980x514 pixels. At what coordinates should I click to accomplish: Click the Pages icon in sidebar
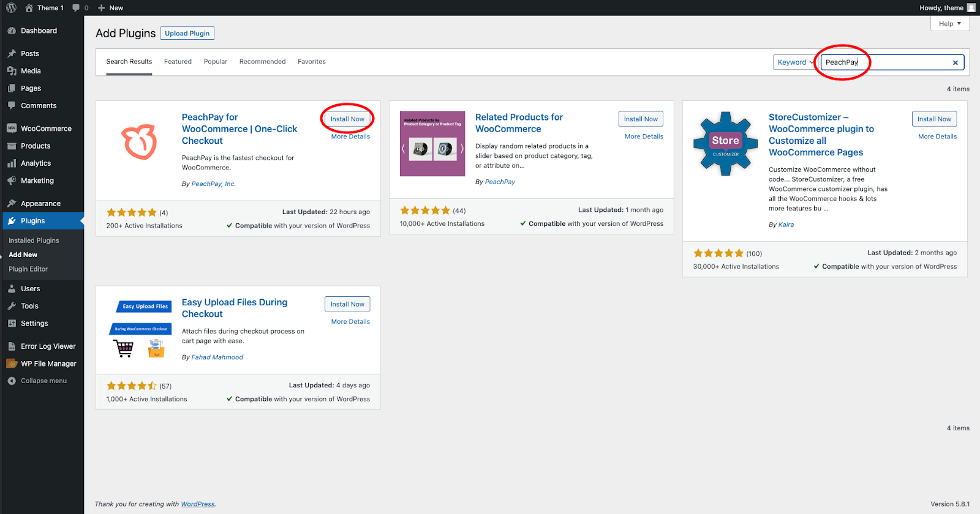(x=12, y=88)
